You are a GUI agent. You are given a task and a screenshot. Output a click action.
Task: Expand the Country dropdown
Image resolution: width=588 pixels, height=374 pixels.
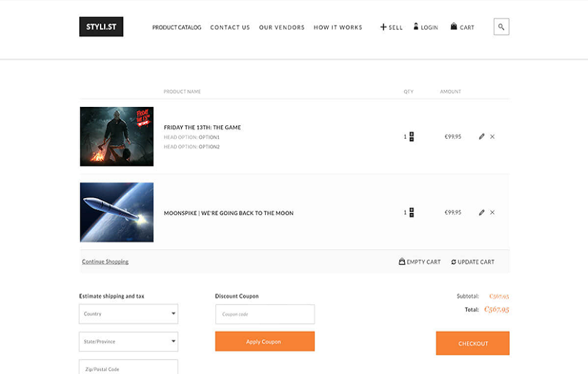click(128, 313)
